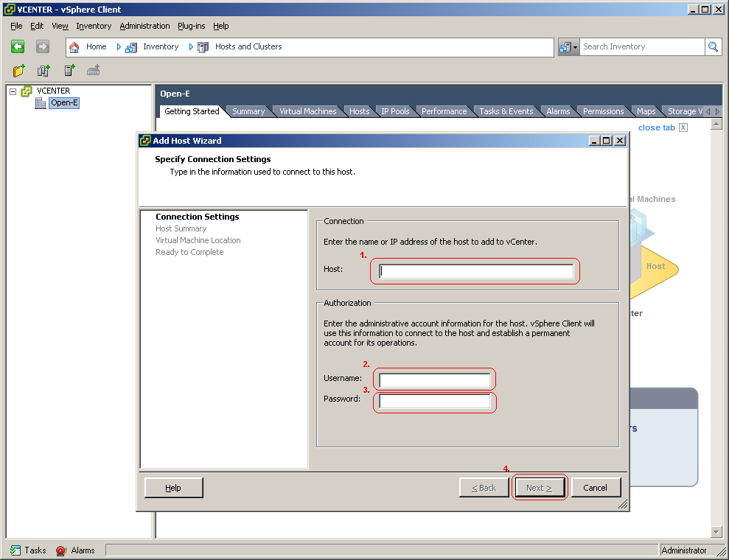Switch to the Tasks & Events tab
Viewport: 729px width, 560px height.
506,111
